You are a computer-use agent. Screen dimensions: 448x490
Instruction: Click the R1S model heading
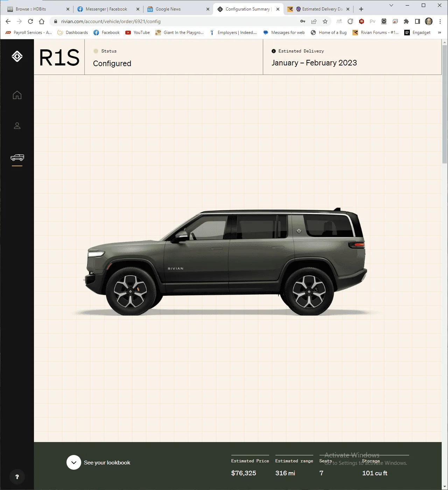pos(59,58)
